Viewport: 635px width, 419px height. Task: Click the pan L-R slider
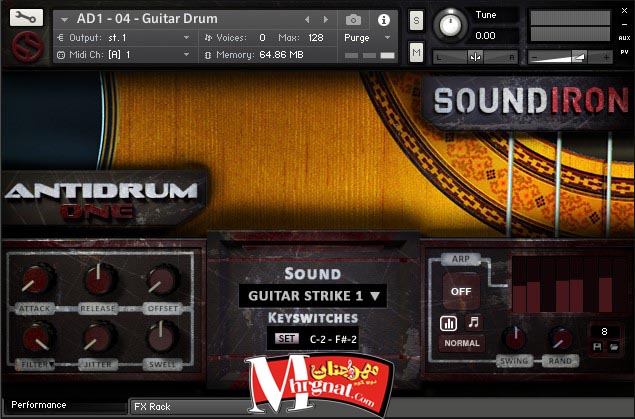[475, 57]
